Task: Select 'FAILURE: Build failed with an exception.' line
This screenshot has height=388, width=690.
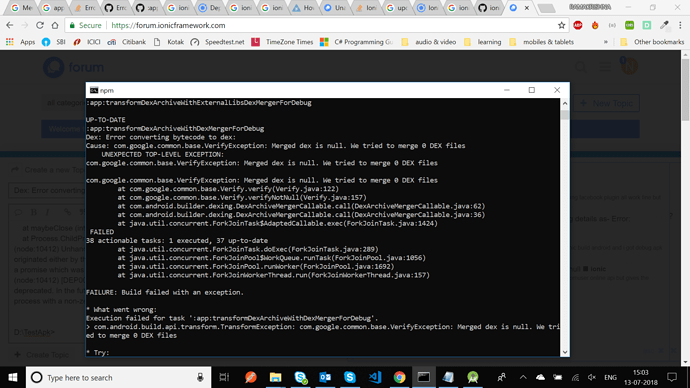Action: (x=165, y=292)
